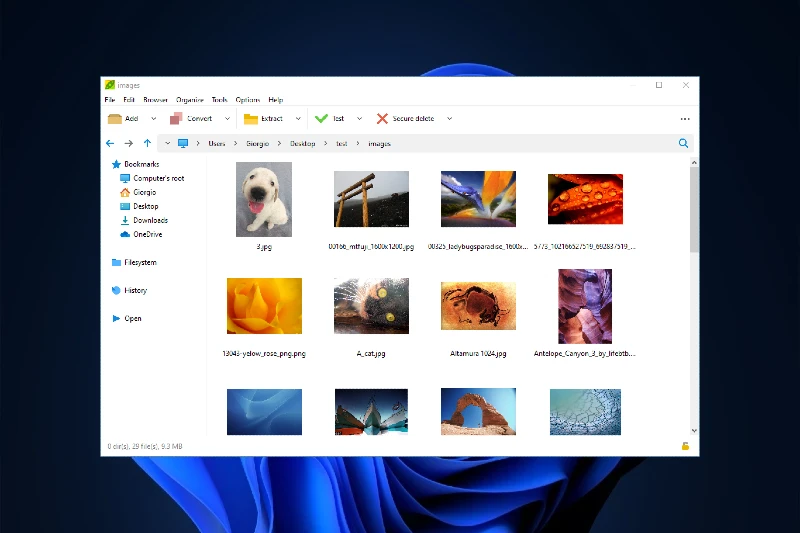Click the Open play-arrow icon
This screenshot has height=533, width=800.
tap(116, 318)
